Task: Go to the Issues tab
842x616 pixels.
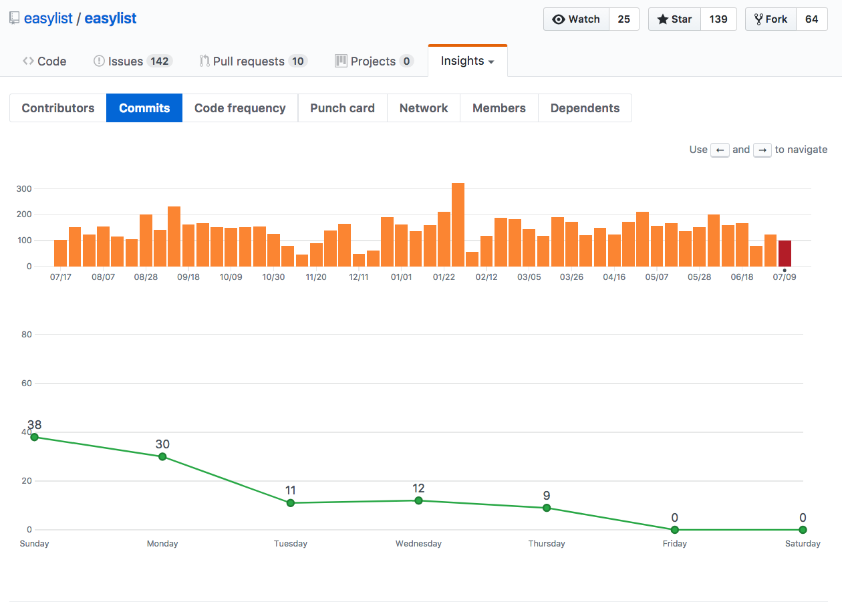Action: pos(132,61)
